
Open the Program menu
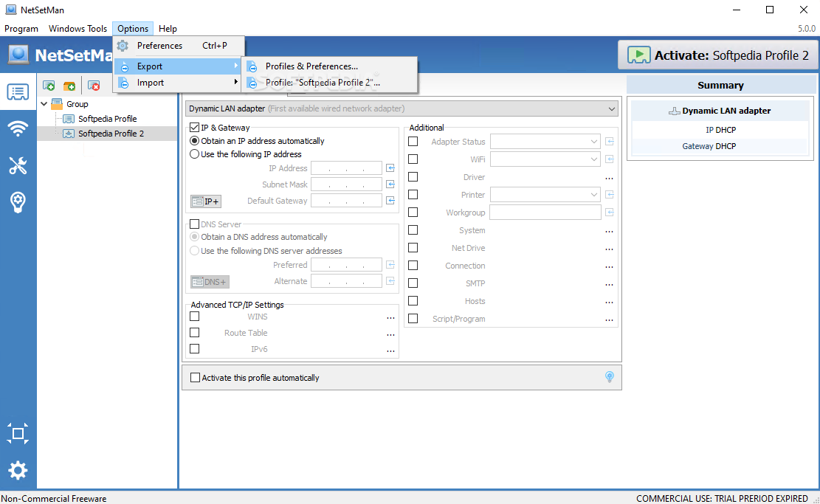point(21,29)
